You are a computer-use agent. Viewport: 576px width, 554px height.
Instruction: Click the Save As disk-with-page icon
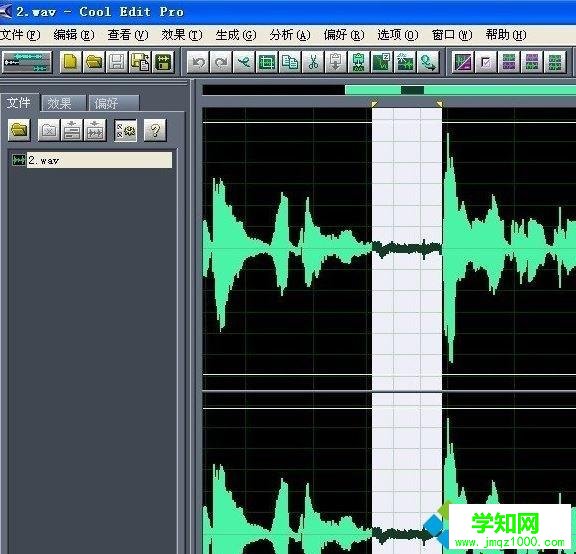click(140, 62)
